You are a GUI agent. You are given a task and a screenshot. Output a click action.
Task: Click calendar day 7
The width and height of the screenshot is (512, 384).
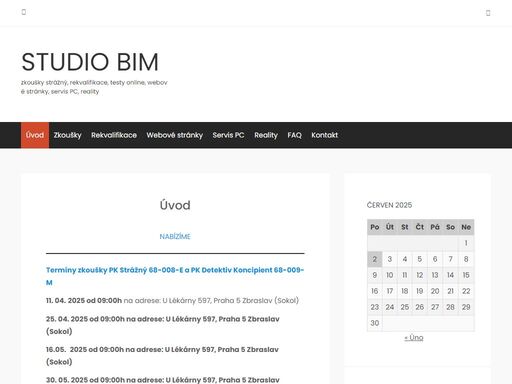(x=450, y=259)
